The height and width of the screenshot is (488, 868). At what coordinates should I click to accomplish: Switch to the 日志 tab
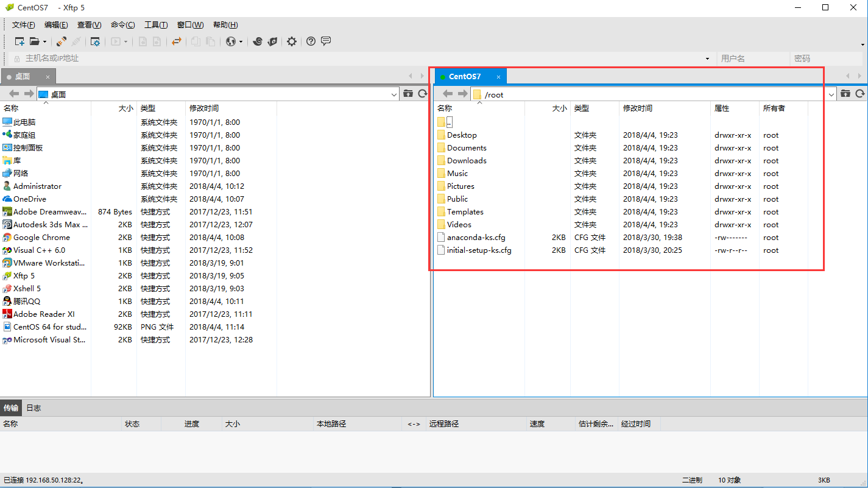[x=34, y=408]
